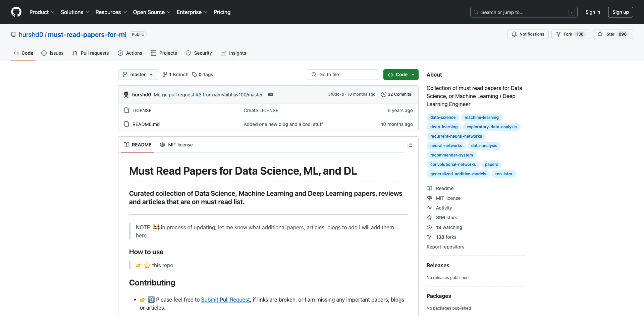Screen dimensions: 644x316
Task: View 0 Tags list
Action: click(x=203, y=75)
